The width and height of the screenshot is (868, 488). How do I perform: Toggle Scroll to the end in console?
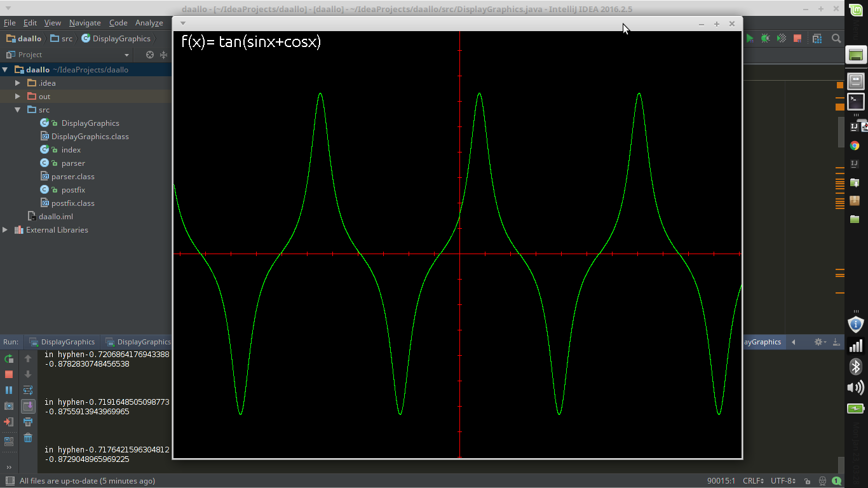point(28,406)
